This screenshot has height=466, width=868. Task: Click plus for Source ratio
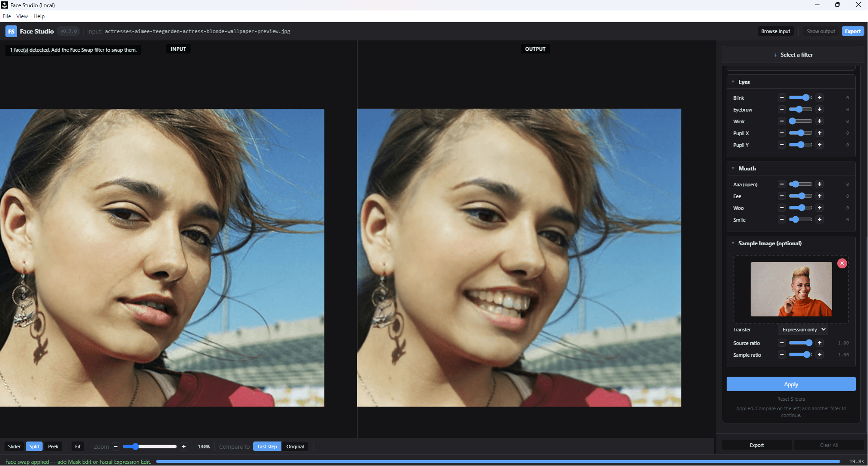(819, 343)
